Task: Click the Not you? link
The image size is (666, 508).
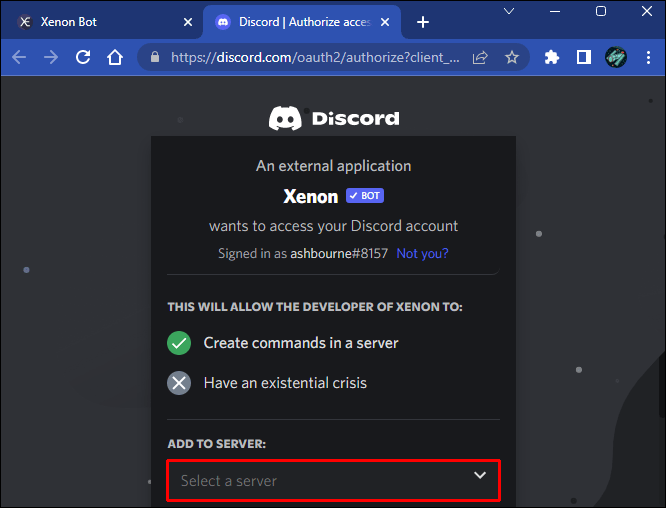Action: (422, 254)
